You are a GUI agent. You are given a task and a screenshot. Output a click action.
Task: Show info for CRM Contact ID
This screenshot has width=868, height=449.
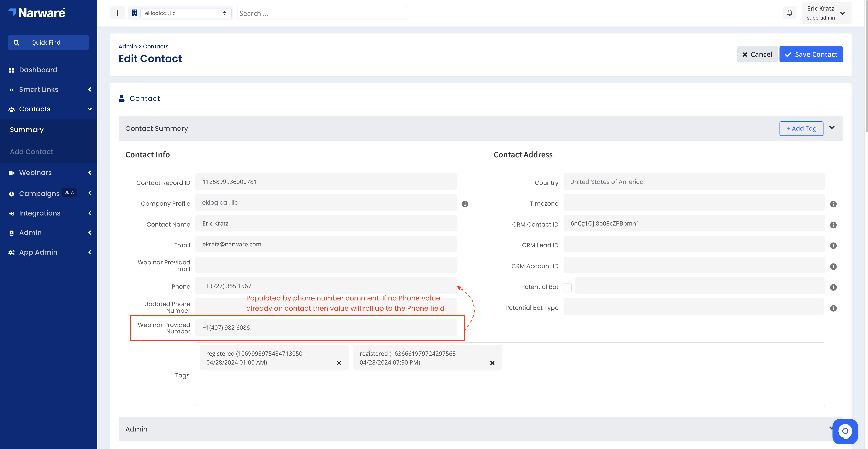[x=833, y=225]
